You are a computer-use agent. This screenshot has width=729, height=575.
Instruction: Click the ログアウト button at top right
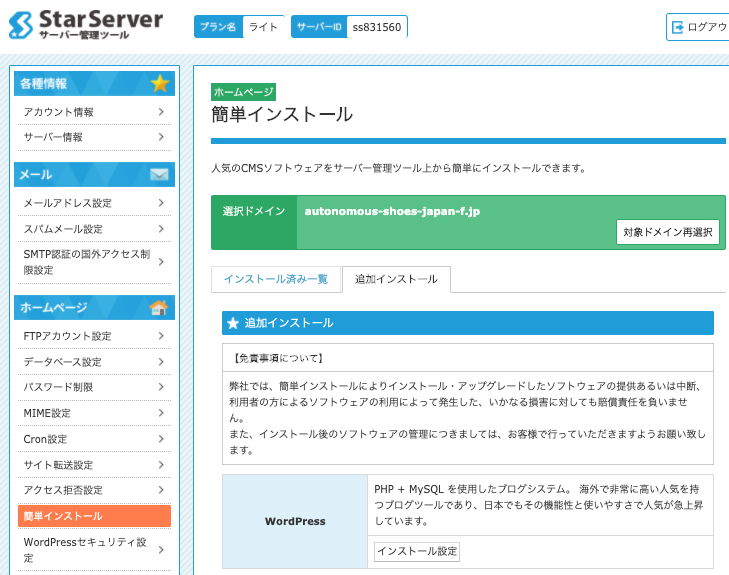(699, 27)
